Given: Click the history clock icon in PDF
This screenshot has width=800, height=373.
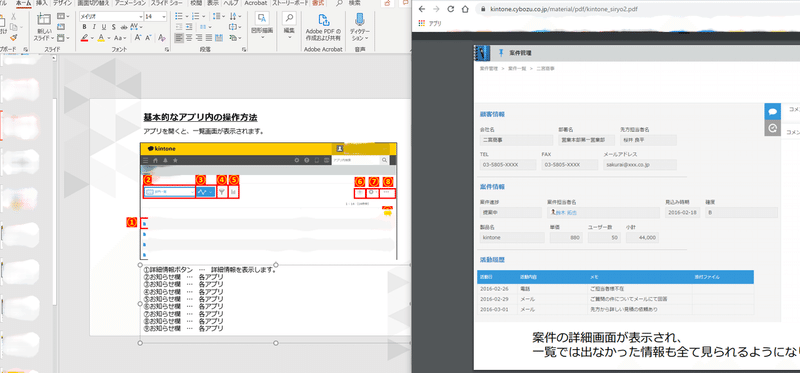Looking at the screenshot, I should coord(772,128).
